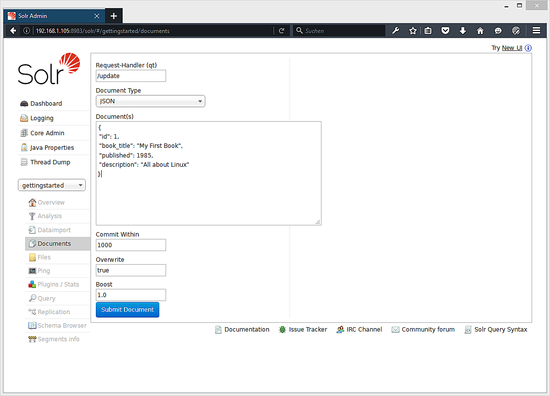Click the New UI link
The image size is (550, 396).
[x=512, y=48]
